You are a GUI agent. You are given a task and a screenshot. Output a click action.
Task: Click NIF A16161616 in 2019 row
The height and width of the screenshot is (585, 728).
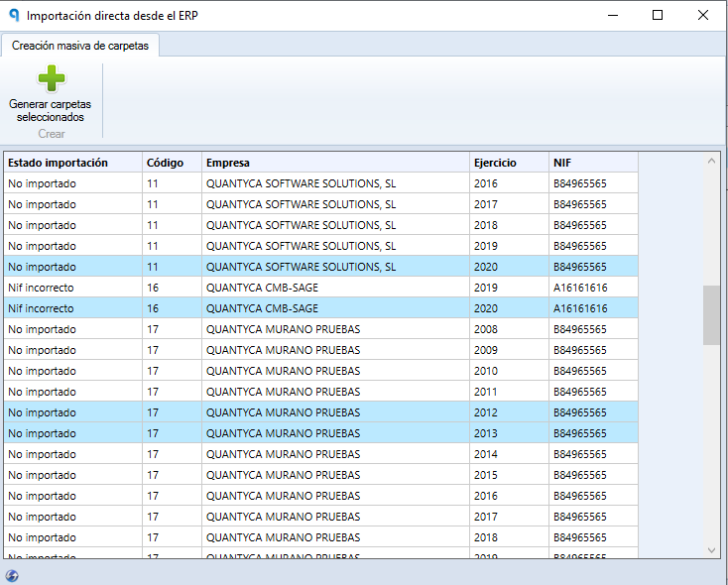[580, 288]
